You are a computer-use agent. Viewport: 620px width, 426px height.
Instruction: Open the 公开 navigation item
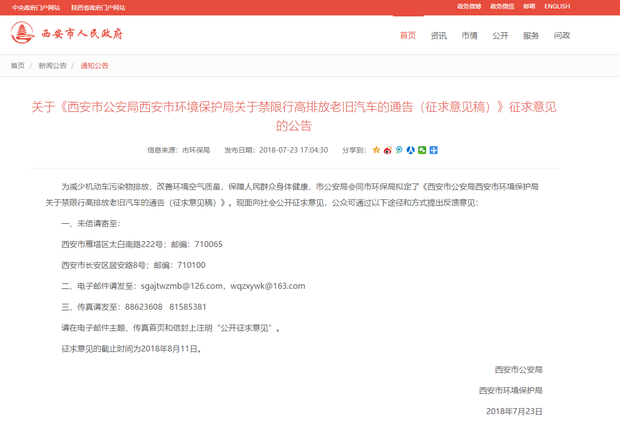click(x=500, y=36)
